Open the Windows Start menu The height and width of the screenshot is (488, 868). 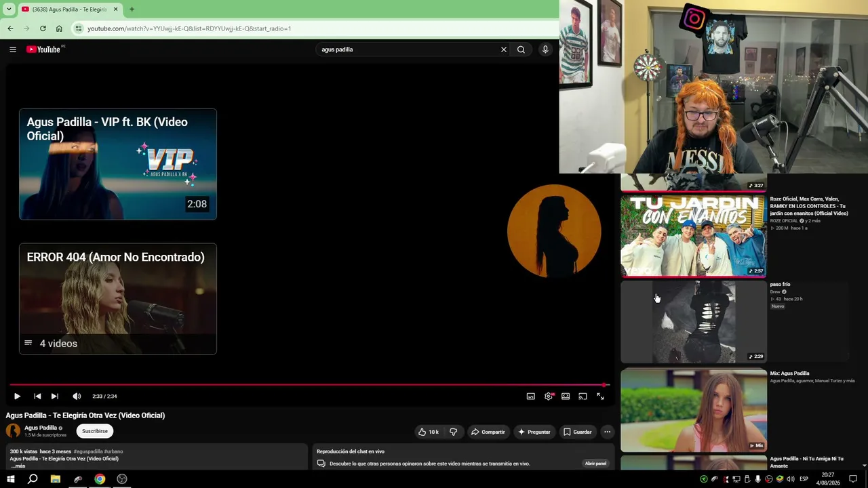click(11, 479)
